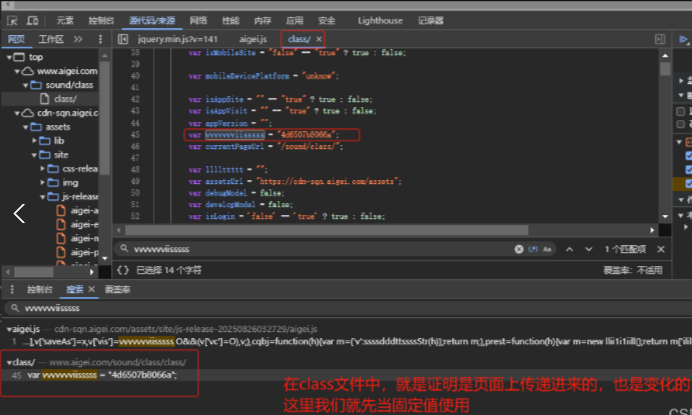
Task: Click the previous image arrow
Action: 19,214
